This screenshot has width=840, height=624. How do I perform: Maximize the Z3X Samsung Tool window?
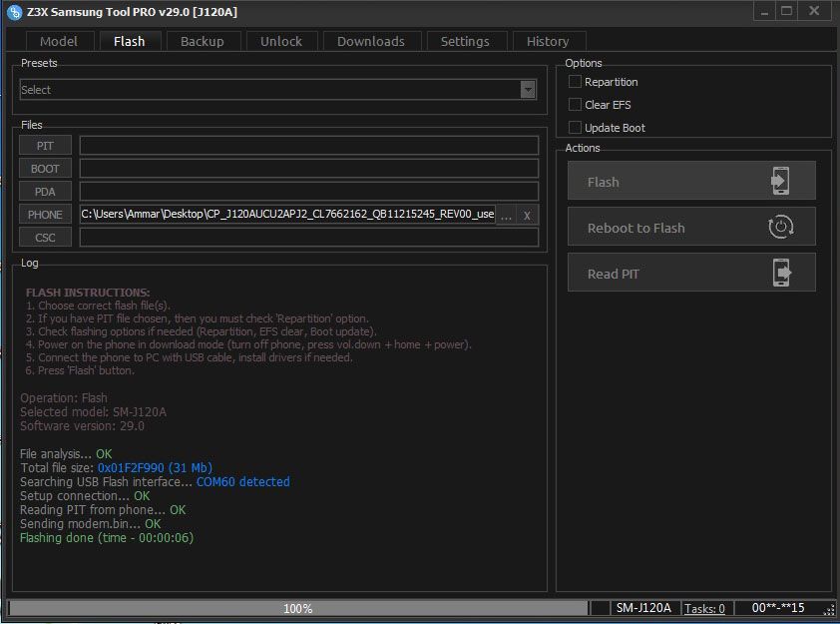(786, 11)
